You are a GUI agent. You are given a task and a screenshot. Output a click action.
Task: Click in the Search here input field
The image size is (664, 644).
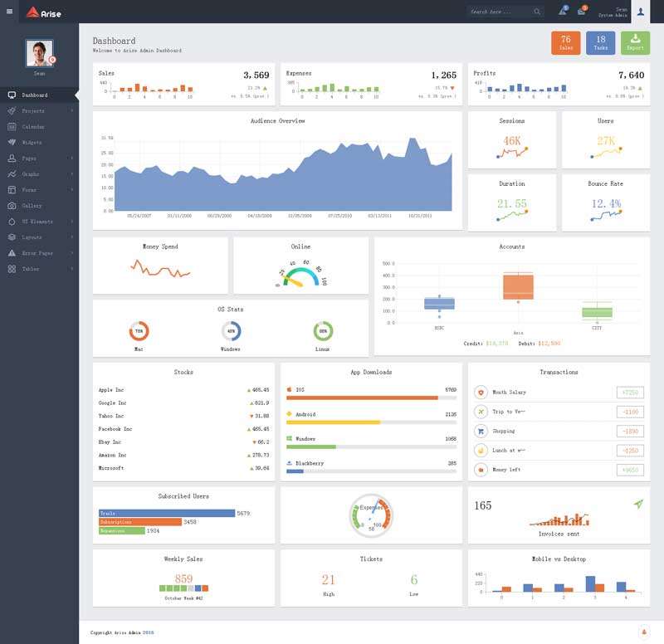498,12
